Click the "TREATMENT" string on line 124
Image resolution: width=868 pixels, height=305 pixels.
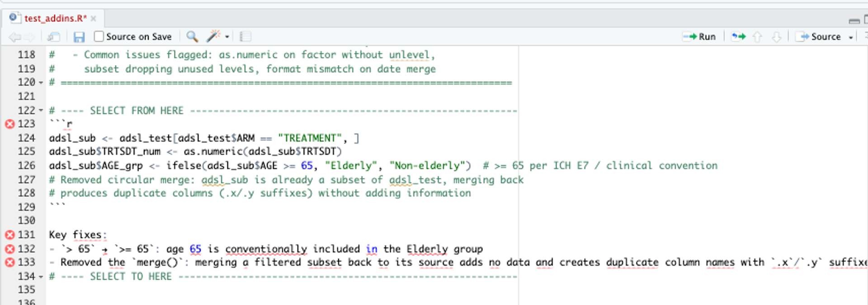click(x=310, y=138)
